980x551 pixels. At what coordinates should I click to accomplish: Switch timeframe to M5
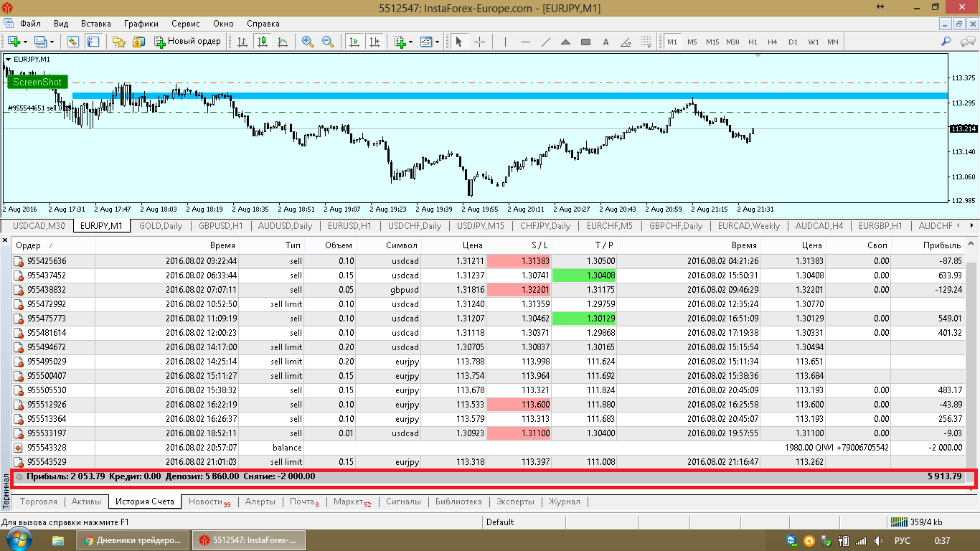(x=692, y=42)
